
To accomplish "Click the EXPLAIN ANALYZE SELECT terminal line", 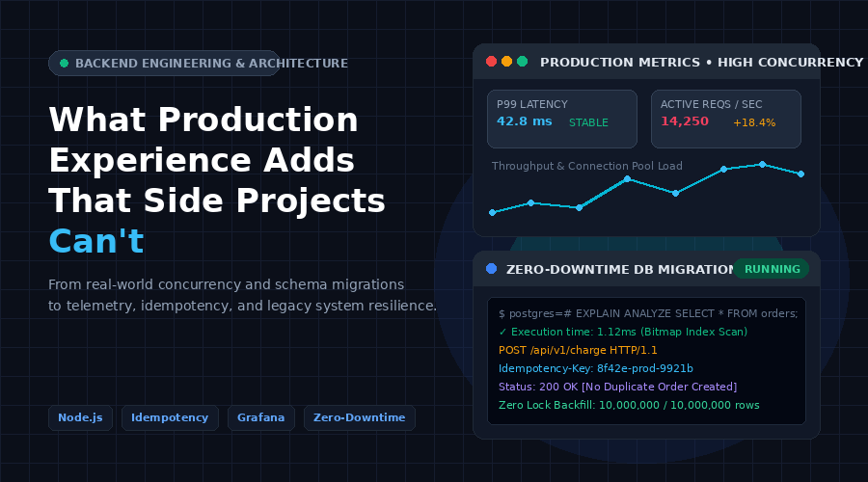I will click(x=648, y=313).
